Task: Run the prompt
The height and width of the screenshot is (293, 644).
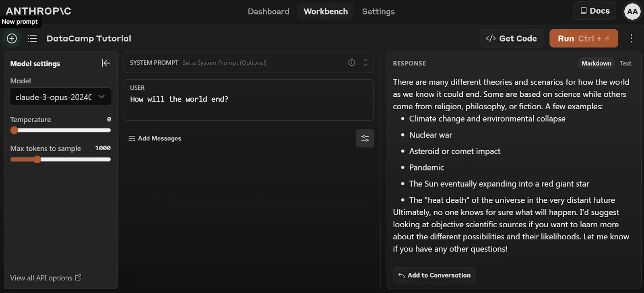Action: coord(584,38)
